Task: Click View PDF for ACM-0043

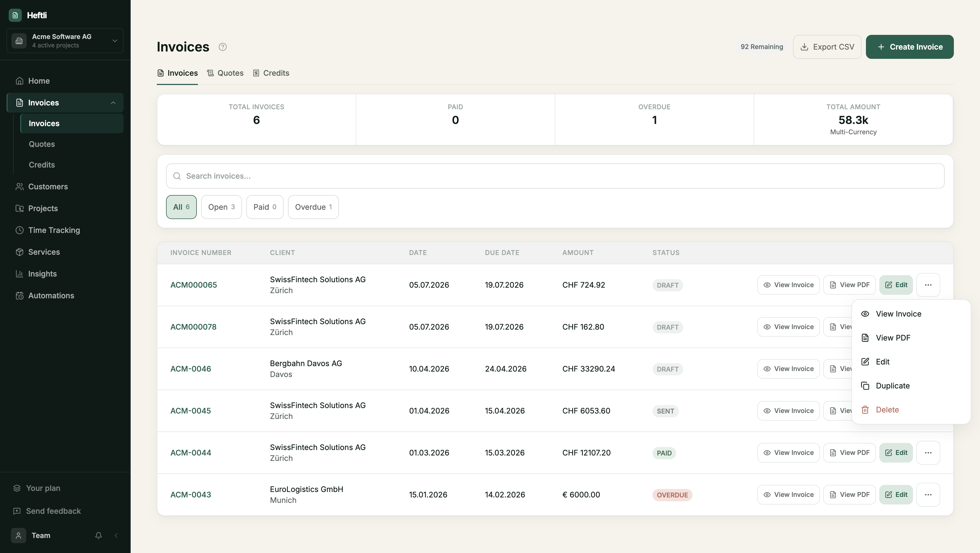Action: click(849, 494)
